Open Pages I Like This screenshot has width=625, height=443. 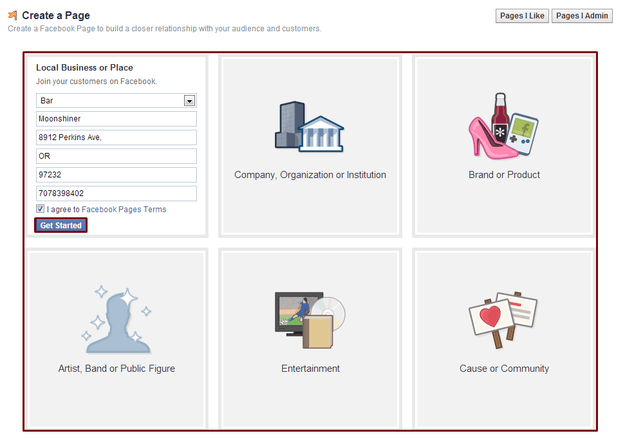point(522,16)
